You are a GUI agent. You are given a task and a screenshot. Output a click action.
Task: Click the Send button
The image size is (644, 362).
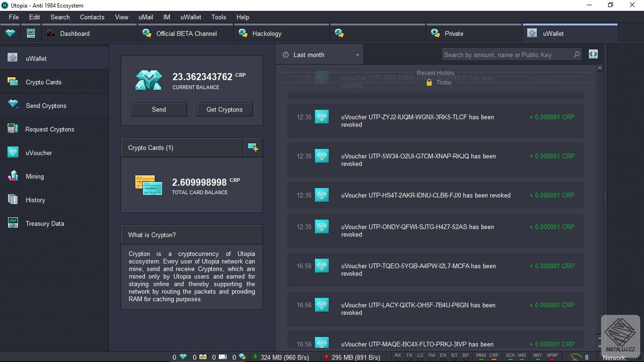click(159, 109)
